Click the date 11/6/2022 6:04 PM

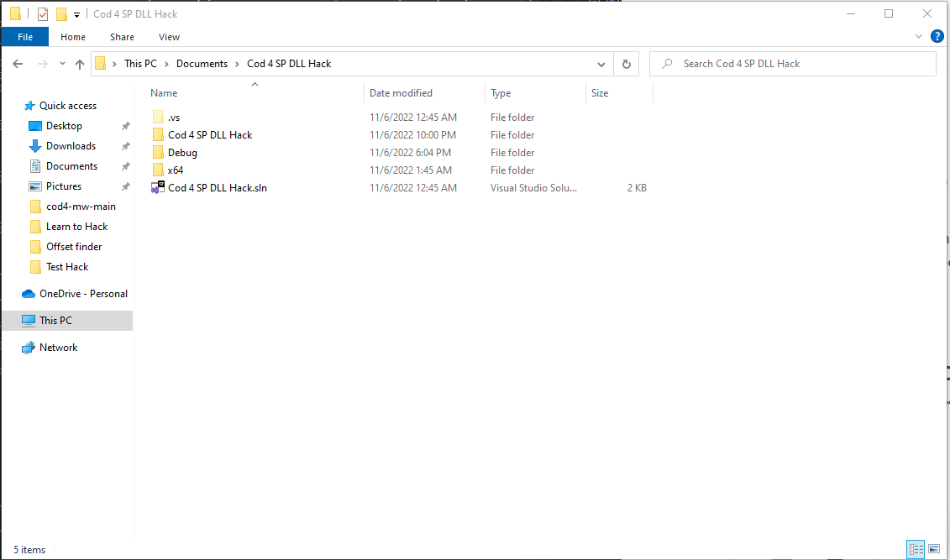(x=410, y=153)
